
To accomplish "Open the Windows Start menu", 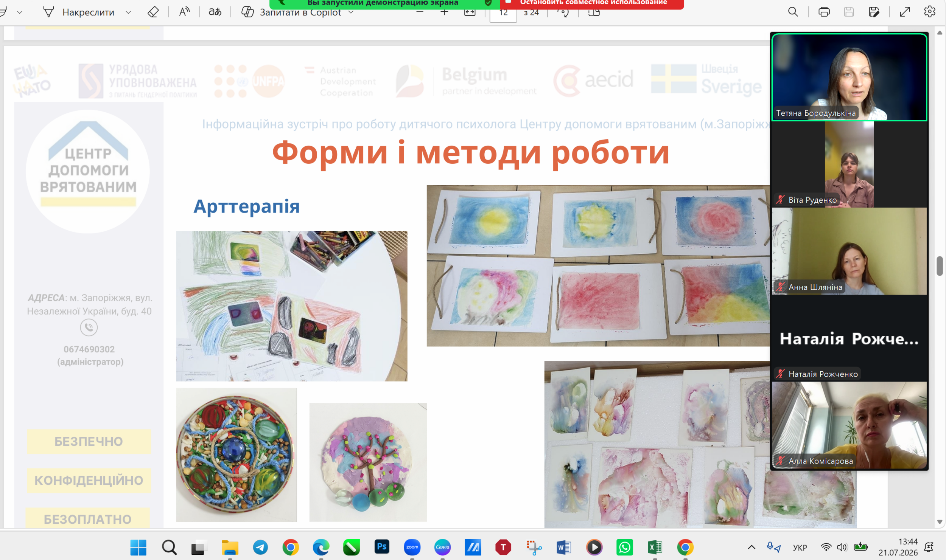I will pyautogui.click(x=138, y=547).
